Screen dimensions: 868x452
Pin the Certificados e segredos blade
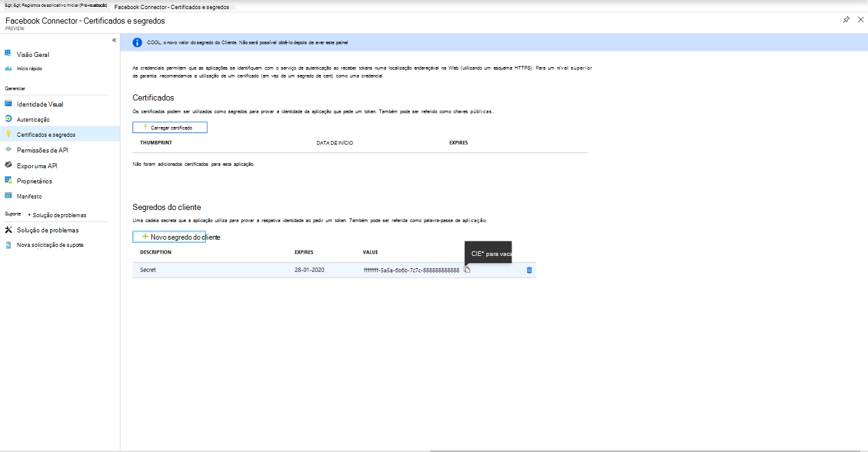pos(846,20)
